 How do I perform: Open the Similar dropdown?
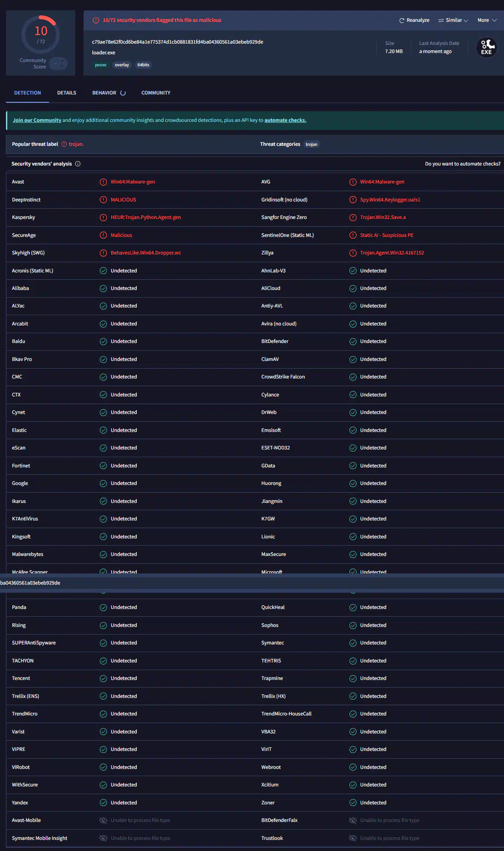click(x=453, y=20)
